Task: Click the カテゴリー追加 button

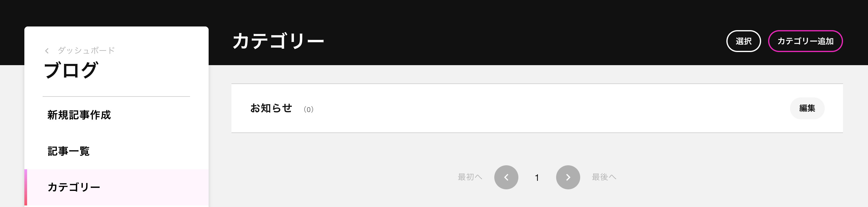Action: [805, 41]
